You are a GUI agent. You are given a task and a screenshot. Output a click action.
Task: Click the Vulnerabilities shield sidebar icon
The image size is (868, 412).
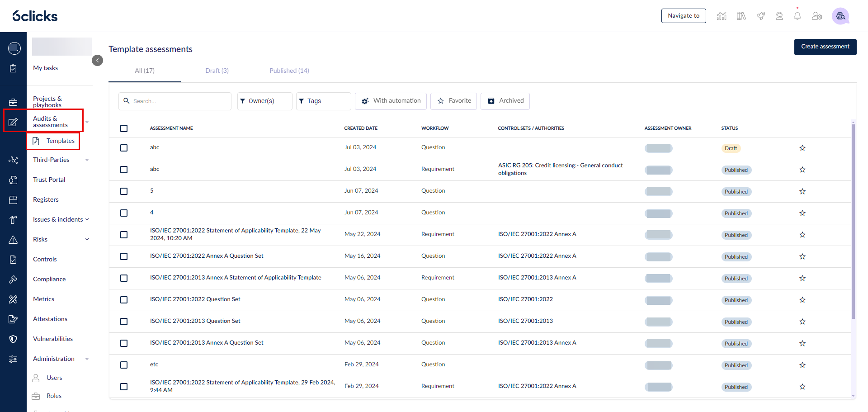[13, 339]
